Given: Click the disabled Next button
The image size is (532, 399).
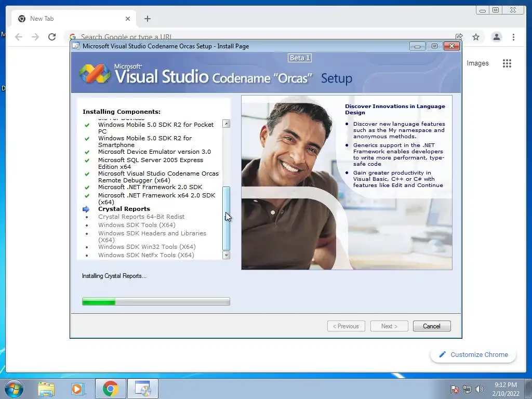Looking at the screenshot, I should [x=389, y=326].
